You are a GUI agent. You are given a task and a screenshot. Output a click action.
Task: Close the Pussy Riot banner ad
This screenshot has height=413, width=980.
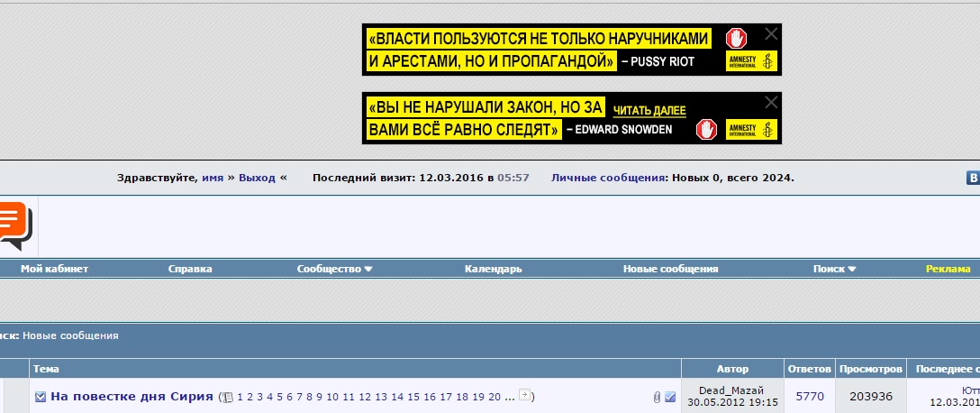point(770,34)
